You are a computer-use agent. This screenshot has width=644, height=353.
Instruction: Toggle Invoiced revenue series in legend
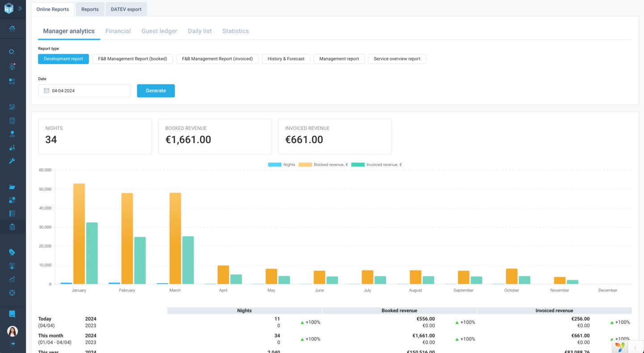[x=377, y=165]
